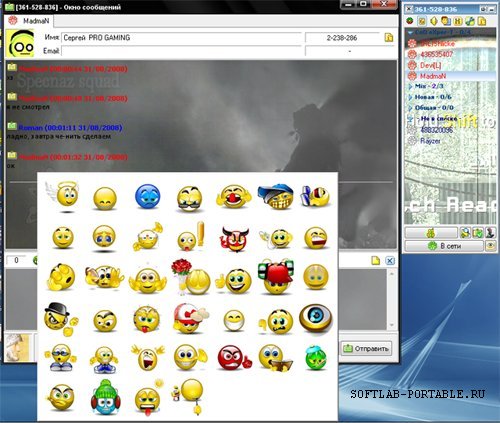This screenshot has width=500, height=423.
Task: Pick the bowler-hat smiley shaking fists
Action: [x=61, y=319]
